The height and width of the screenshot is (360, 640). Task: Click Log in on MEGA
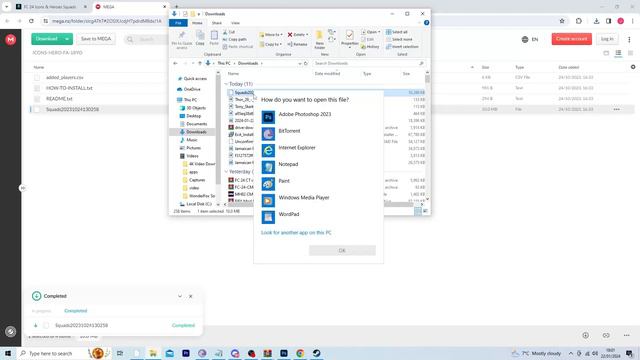[607, 39]
